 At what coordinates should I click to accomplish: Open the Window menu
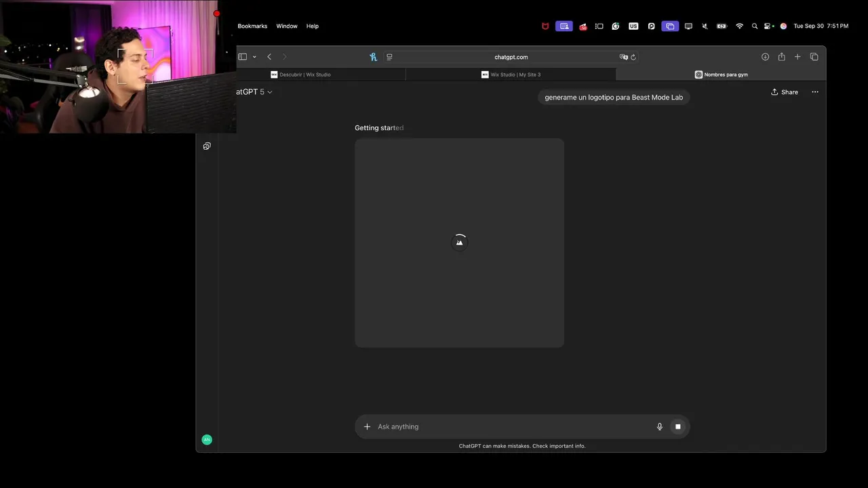pyautogui.click(x=287, y=26)
